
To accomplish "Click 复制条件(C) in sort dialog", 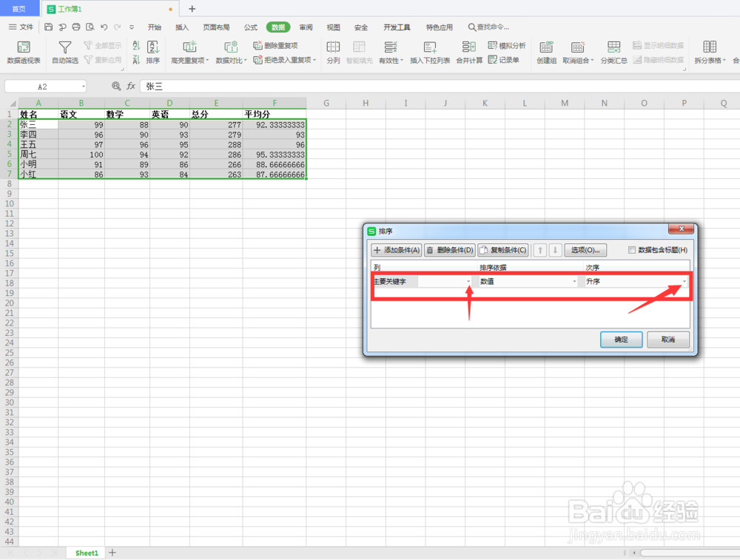I will pos(503,250).
